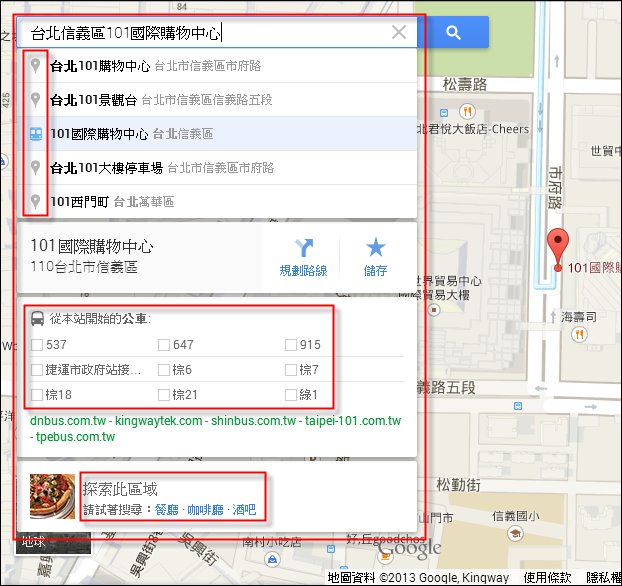Search nearby 餐廳 link
The height and width of the screenshot is (586, 622).
[167, 509]
